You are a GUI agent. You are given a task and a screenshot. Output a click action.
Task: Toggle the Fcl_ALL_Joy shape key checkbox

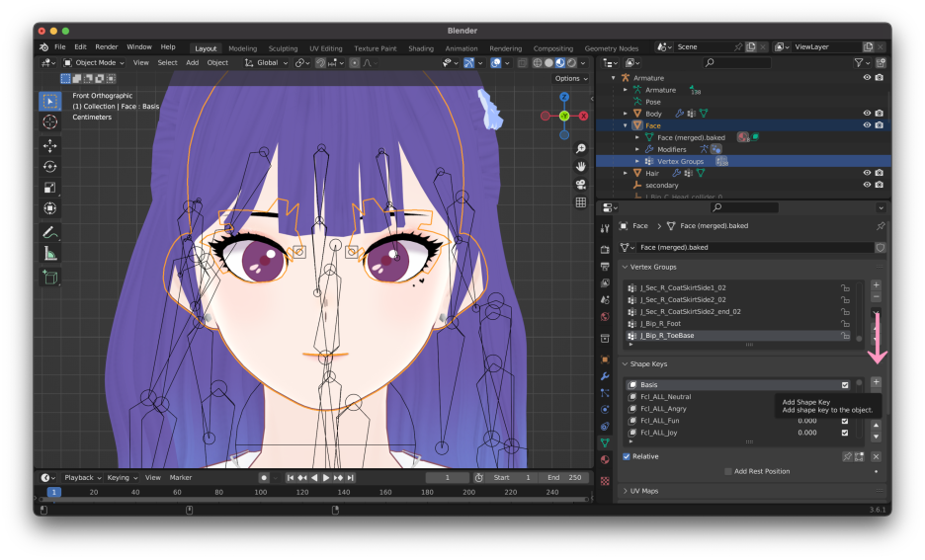point(845,433)
